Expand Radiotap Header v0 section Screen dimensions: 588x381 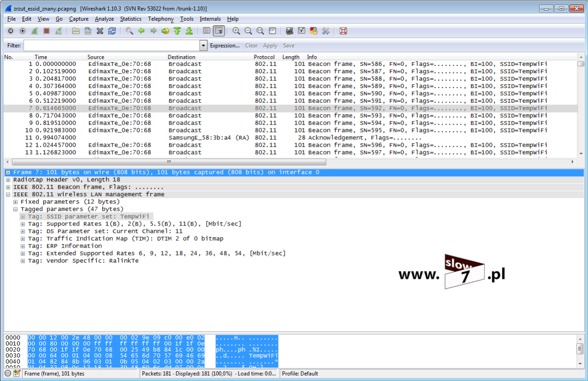coord(8,180)
